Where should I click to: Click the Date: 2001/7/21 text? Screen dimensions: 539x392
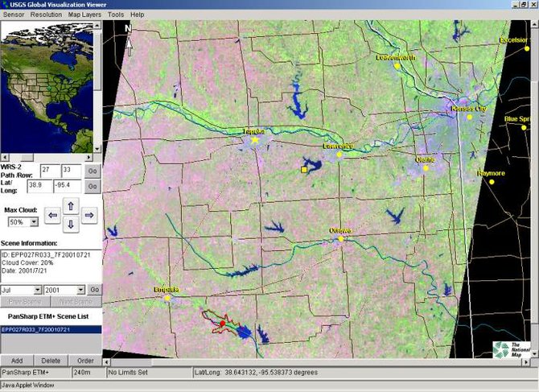click(24, 270)
